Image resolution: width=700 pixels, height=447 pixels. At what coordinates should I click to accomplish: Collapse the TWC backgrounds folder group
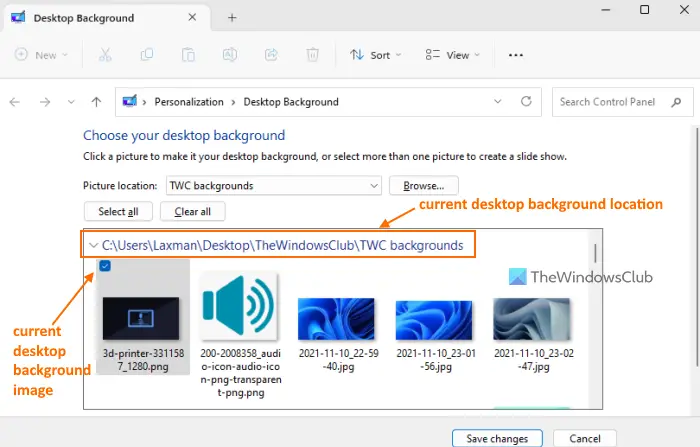tap(93, 245)
